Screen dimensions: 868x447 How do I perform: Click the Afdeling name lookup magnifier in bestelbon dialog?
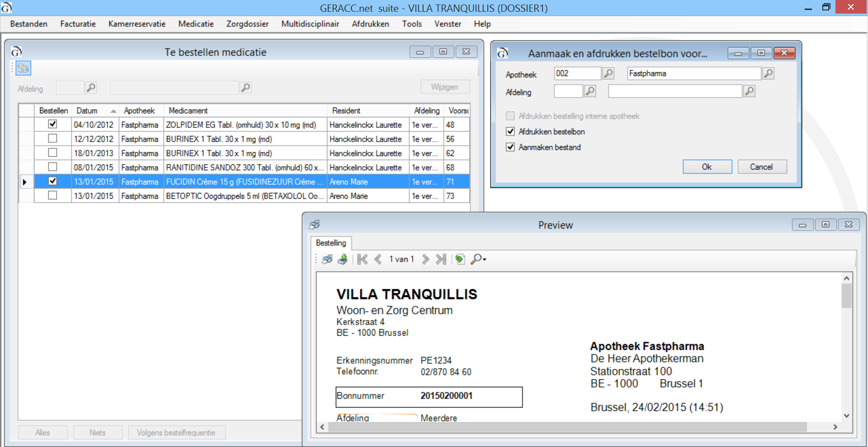750,91
